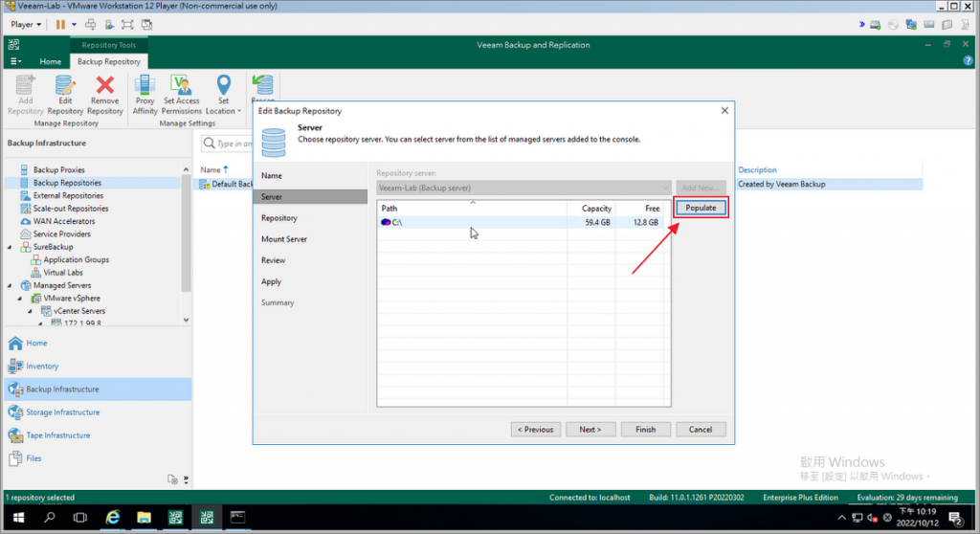The image size is (980, 534).
Task: Collapse the Managed Servers tree node
Action: pos(10,285)
